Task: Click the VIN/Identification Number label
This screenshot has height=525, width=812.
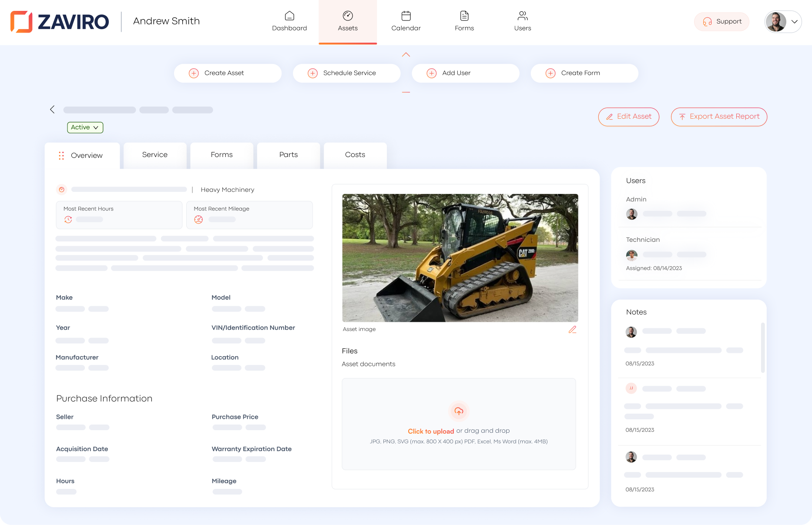Action: pos(253,328)
